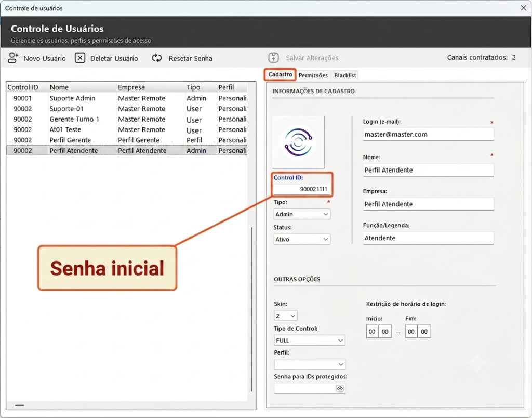Click the Salvar Alterações save icon
Image resolution: width=532 pixels, height=418 pixels.
coord(273,57)
